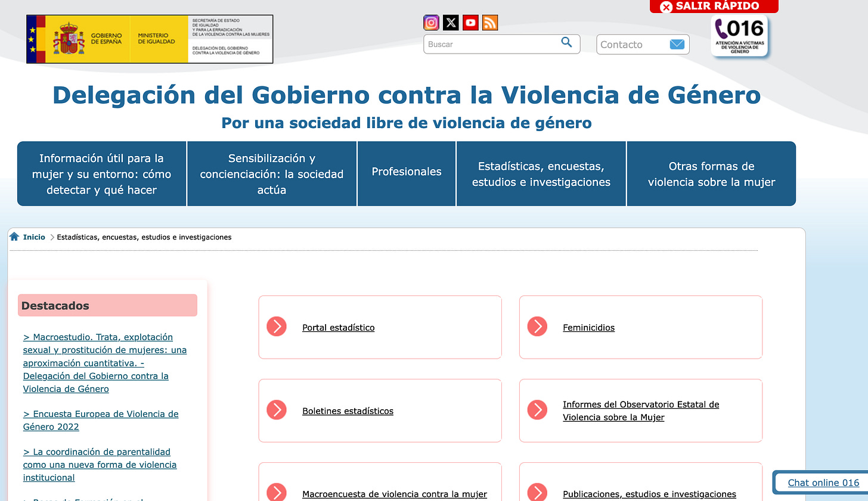
Task: Click arrow icon beside Publicaciones, estudios
Action: pos(537,492)
